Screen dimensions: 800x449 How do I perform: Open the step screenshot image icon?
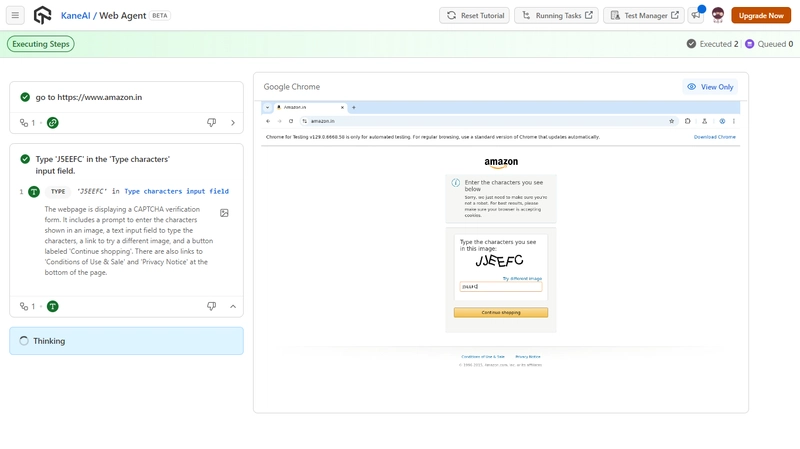[224, 213]
